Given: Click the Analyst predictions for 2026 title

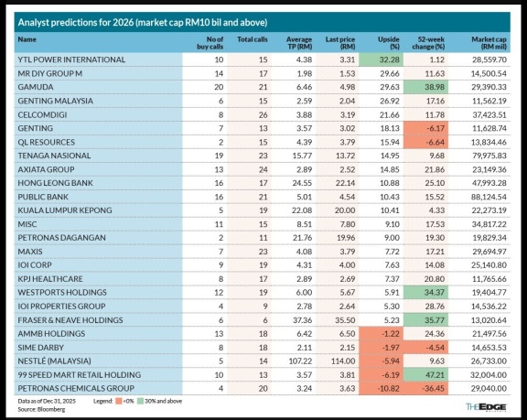Looking at the screenshot, I should click(x=143, y=23).
